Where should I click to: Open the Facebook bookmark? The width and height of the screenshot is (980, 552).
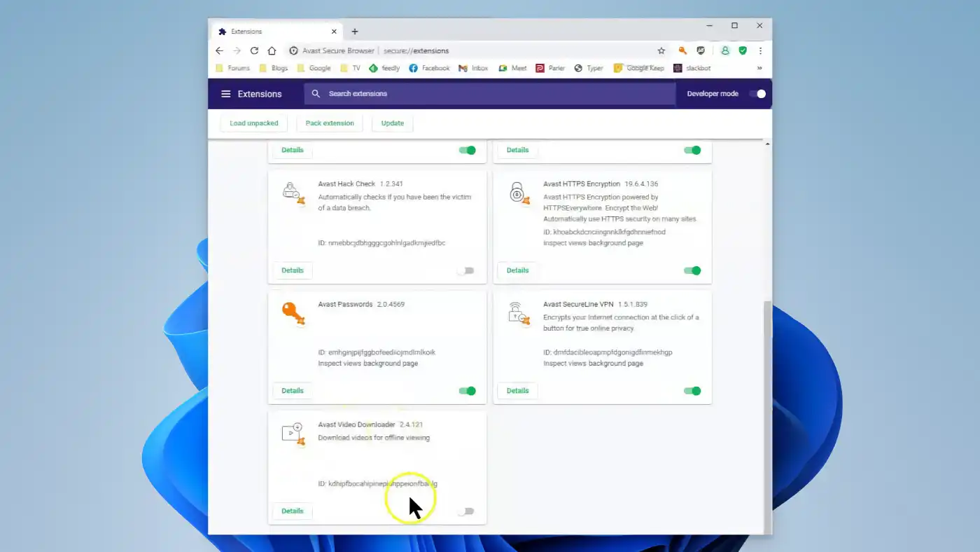tap(429, 68)
